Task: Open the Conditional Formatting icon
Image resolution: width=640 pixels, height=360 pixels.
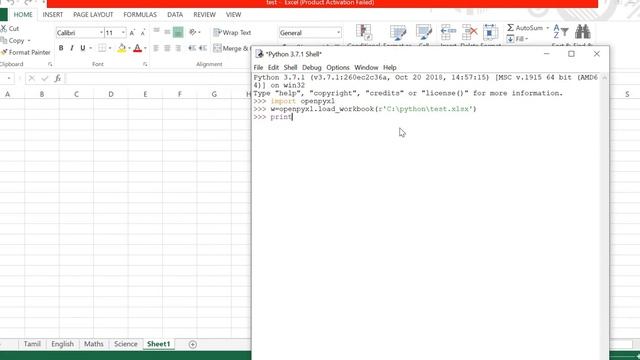Action: click(x=363, y=32)
